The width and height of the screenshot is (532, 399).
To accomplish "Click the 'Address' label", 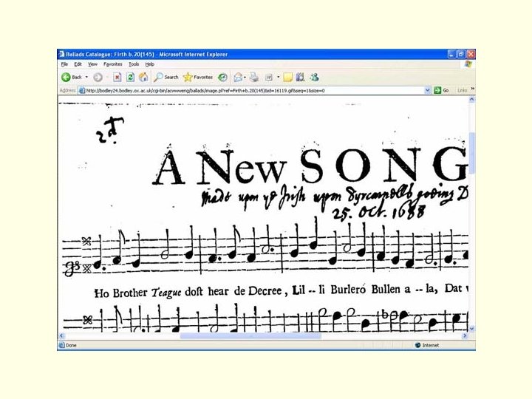I will click(67, 90).
